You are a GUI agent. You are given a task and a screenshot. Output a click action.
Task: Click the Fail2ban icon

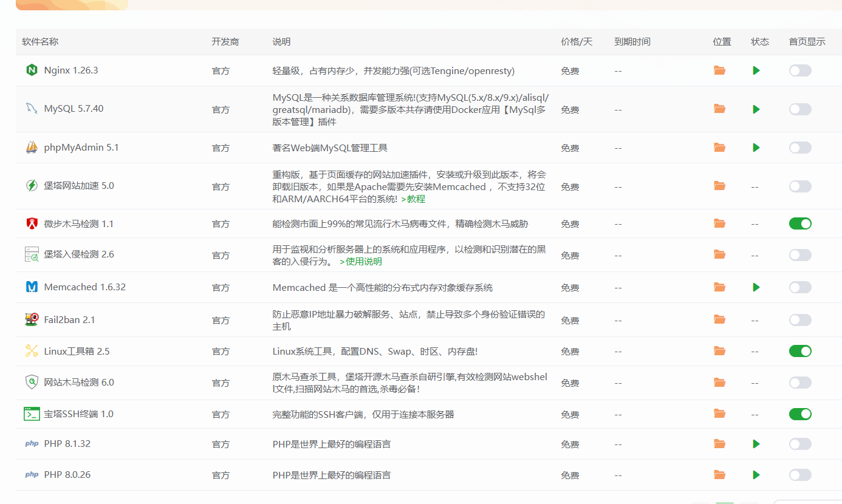pyautogui.click(x=32, y=319)
